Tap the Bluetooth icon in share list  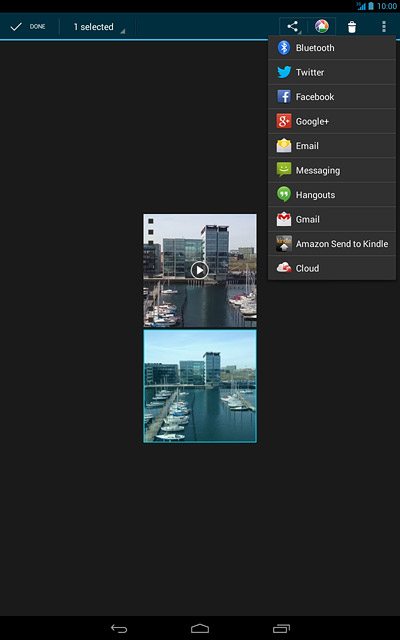click(284, 48)
